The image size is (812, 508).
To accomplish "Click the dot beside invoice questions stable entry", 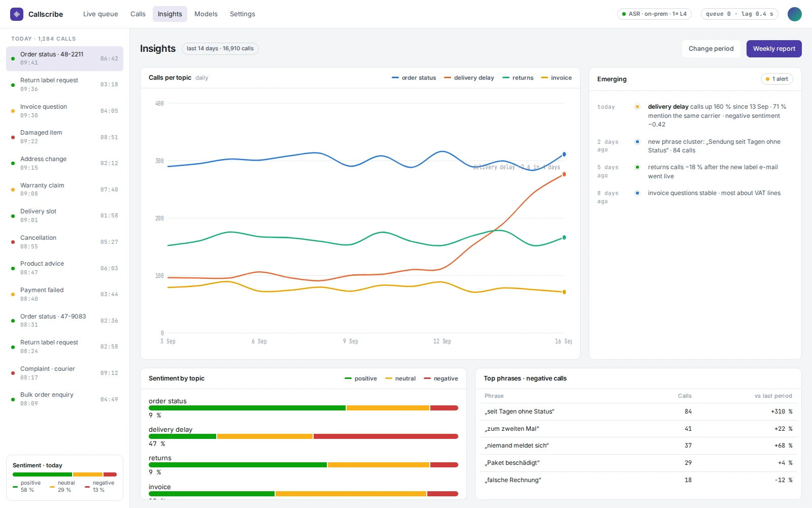I will (x=637, y=193).
